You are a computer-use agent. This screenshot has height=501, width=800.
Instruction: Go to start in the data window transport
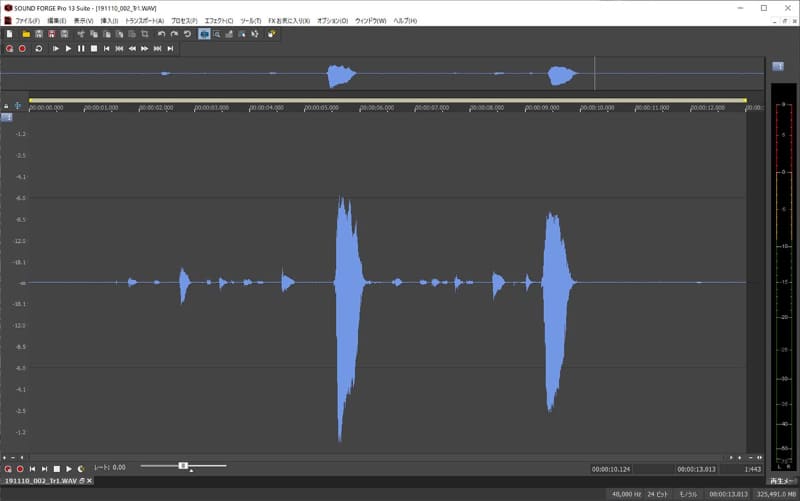[33, 469]
